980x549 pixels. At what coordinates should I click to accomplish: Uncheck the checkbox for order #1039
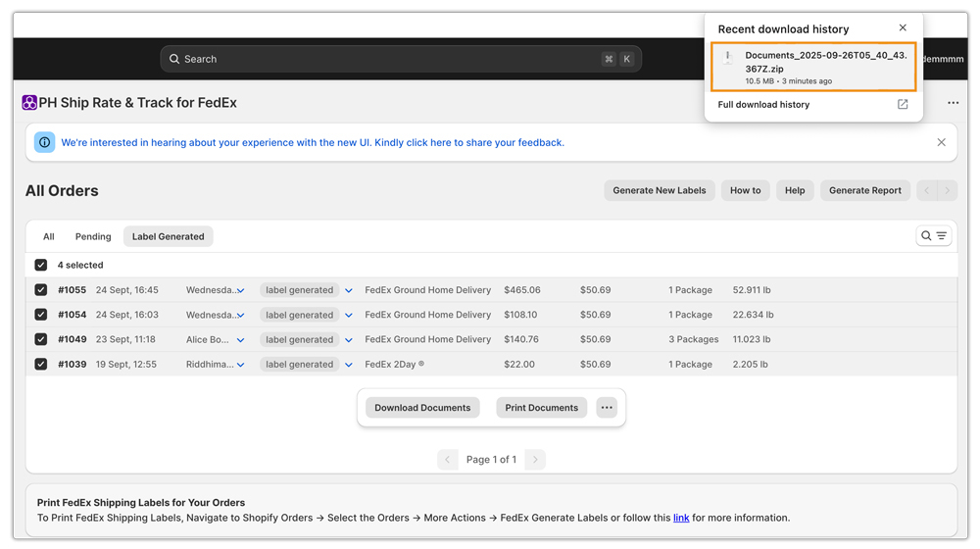click(41, 364)
